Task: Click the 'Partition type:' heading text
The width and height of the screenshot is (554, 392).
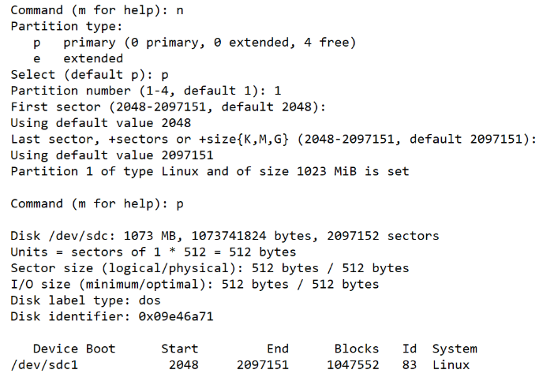Action: (66, 26)
